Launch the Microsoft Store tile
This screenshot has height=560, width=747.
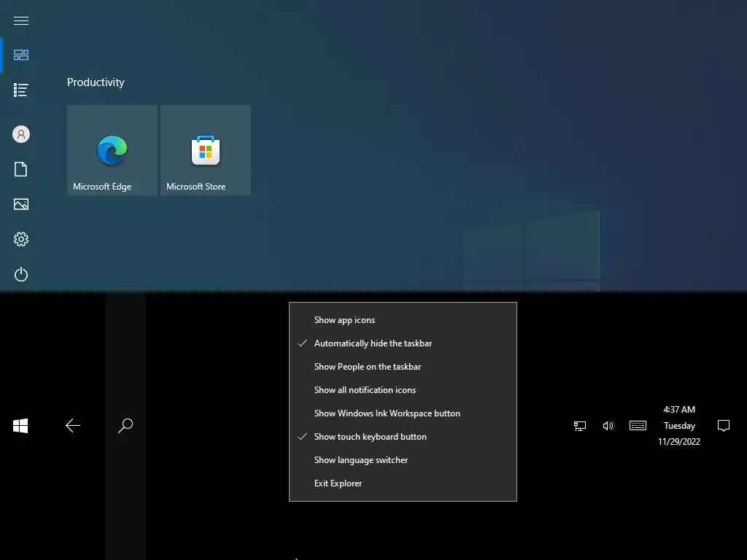tap(205, 150)
